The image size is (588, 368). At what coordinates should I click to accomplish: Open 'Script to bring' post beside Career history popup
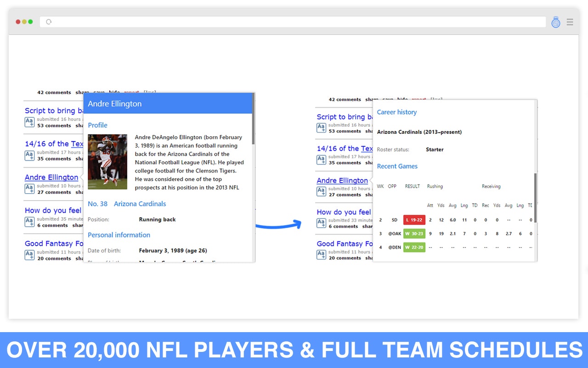click(345, 117)
